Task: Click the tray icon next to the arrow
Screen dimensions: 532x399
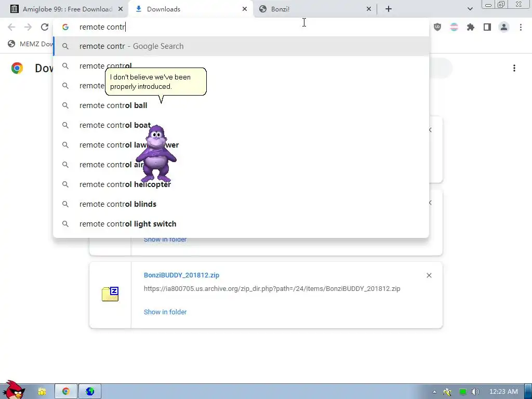Action: click(x=447, y=392)
